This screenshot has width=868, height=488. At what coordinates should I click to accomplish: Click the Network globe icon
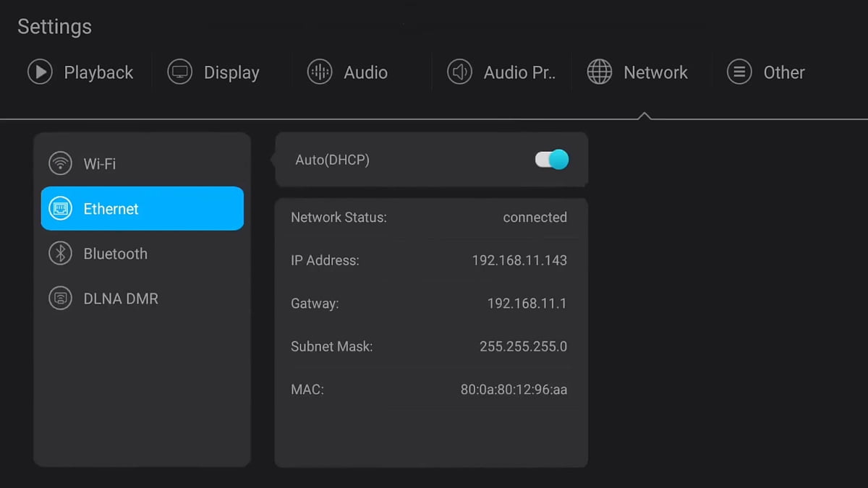(599, 72)
